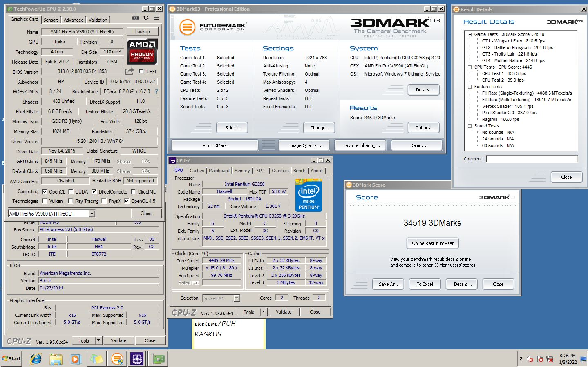Click the Start button

point(11,359)
